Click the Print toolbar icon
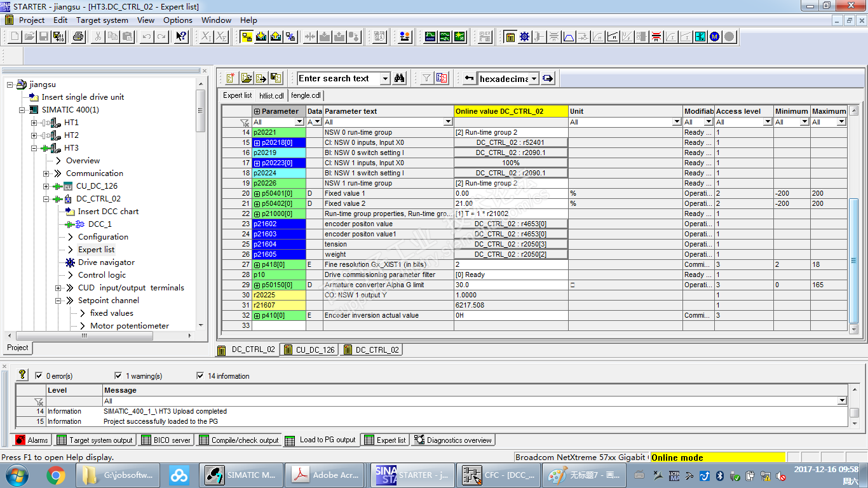 (x=78, y=37)
